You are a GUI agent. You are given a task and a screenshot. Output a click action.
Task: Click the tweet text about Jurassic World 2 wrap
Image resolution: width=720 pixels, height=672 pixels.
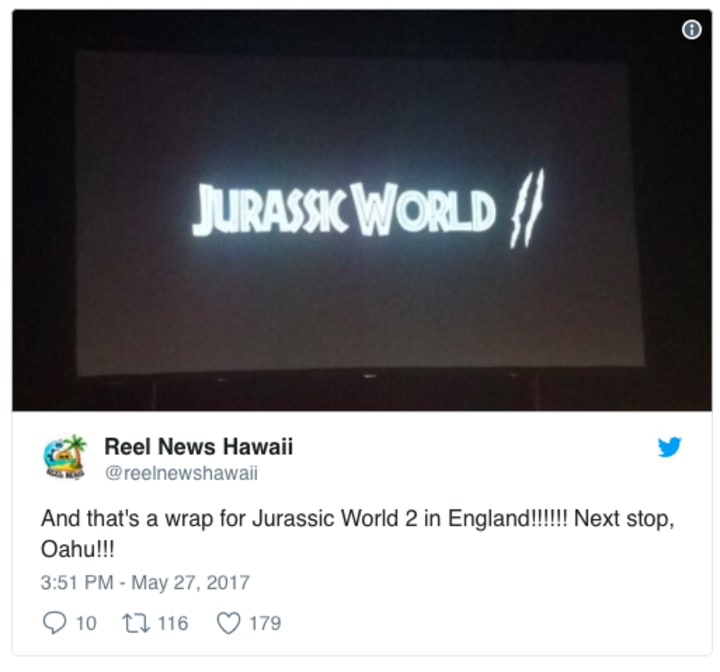coord(358,533)
